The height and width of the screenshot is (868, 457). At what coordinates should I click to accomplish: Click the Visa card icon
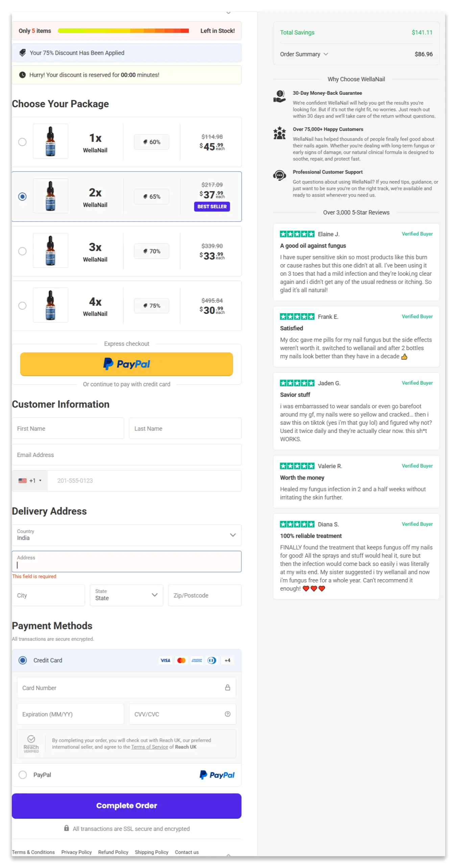(x=165, y=660)
